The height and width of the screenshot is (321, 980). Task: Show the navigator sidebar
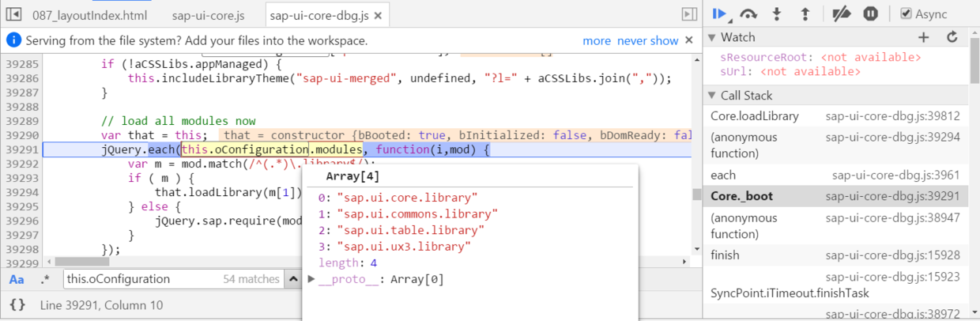(x=13, y=14)
